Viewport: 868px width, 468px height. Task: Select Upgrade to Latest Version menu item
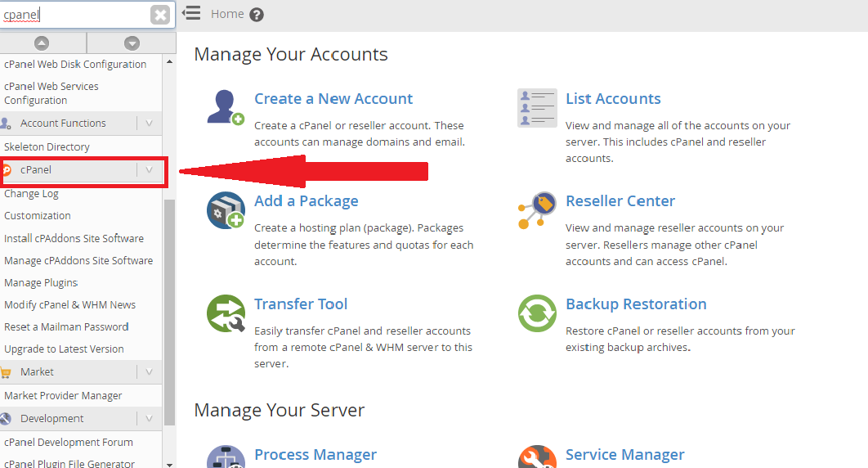[x=64, y=349]
